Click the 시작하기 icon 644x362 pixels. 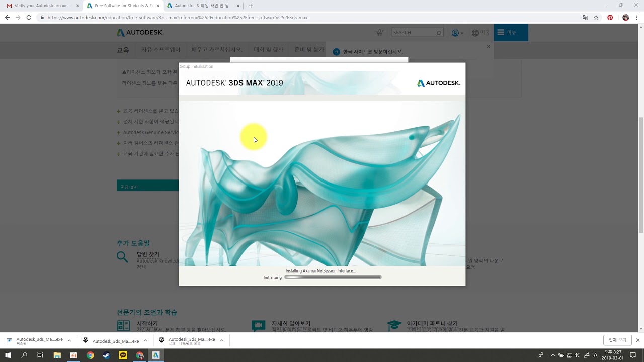[123, 325]
